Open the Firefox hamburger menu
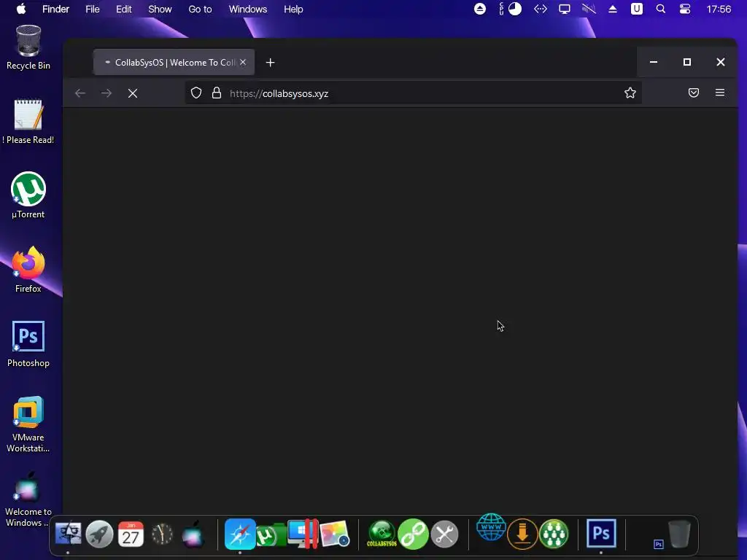Viewport: 747px width, 560px height. [x=720, y=93]
